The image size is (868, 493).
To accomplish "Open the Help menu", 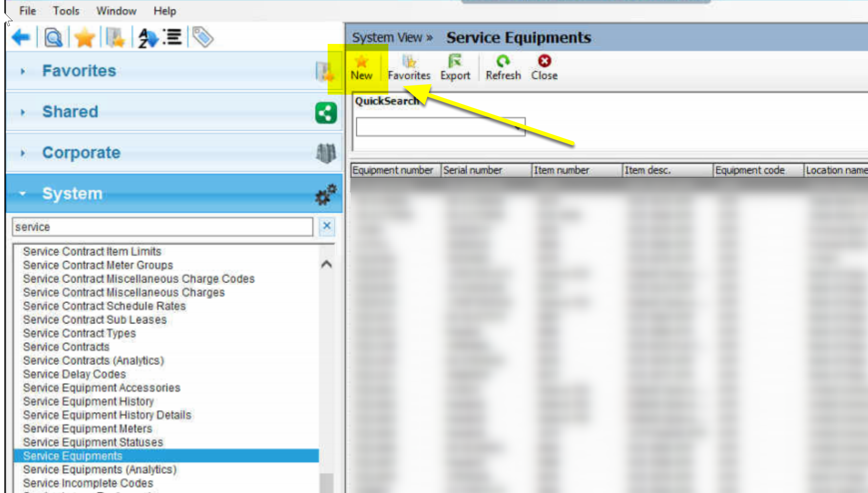I will pyautogui.click(x=165, y=11).
